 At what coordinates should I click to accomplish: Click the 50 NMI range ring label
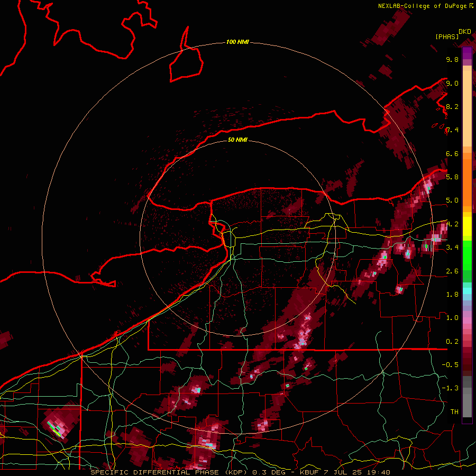(237, 140)
